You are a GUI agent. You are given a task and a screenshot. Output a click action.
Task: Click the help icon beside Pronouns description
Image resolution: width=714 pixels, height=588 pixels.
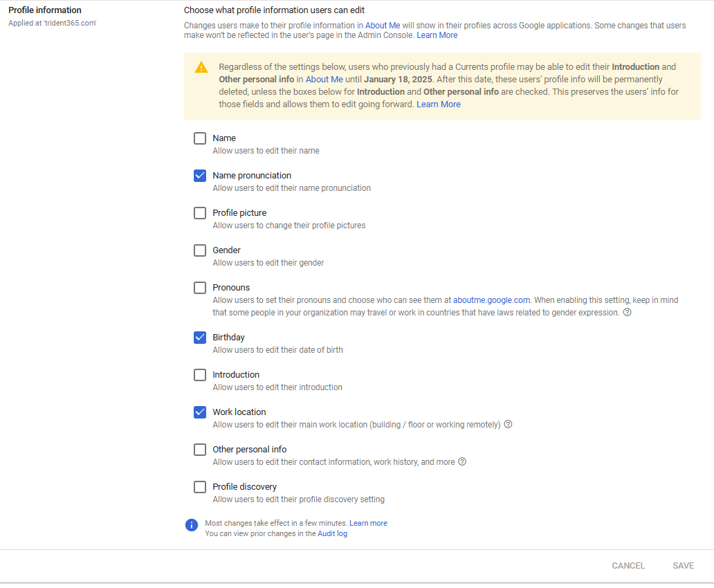click(x=627, y=313)
